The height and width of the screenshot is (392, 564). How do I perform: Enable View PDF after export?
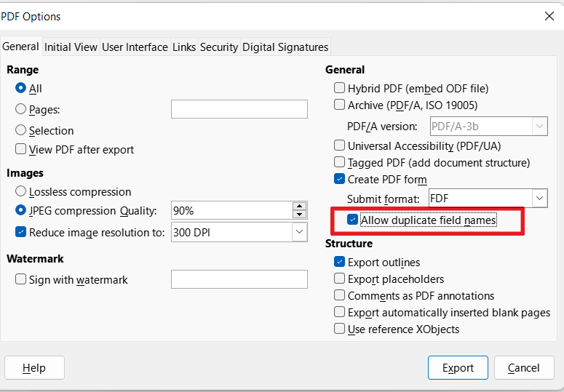(x=21, y=150)
